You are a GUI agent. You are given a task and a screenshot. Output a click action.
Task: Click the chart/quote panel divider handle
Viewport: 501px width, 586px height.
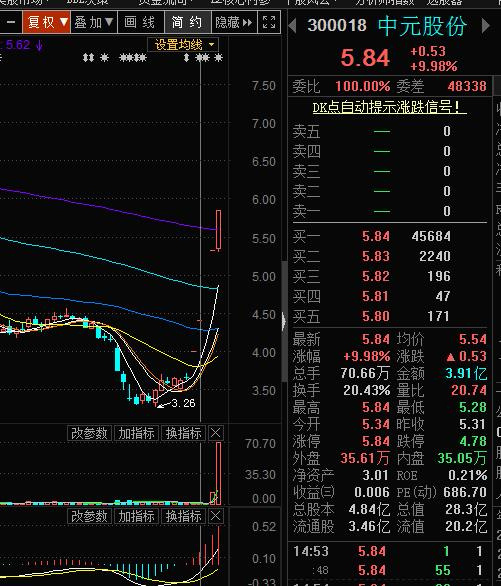click(284, 321)
